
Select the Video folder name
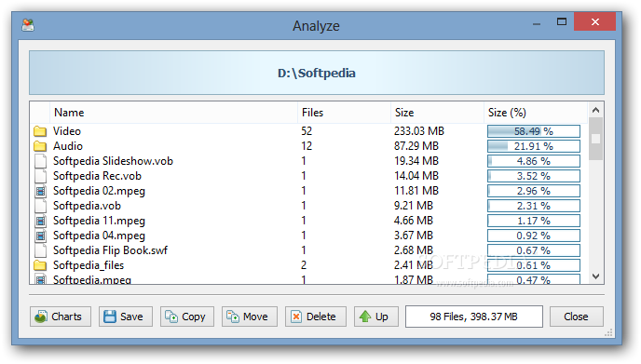pyautogui.click(x=67, y=131)
